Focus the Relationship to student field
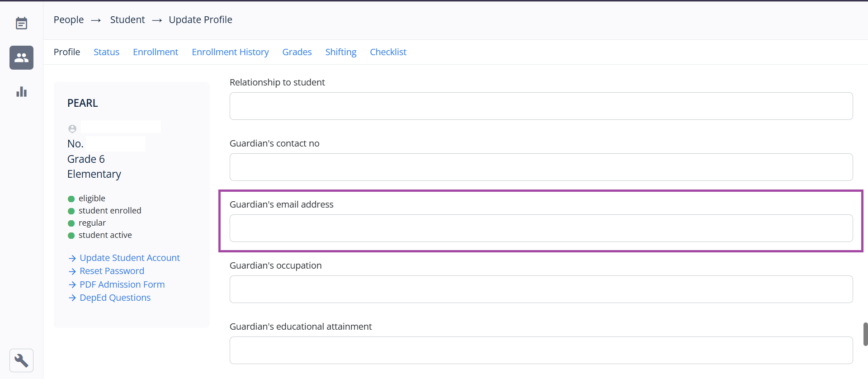The height and width of the screenshot is (379, 868). click(x=541, y=106)
